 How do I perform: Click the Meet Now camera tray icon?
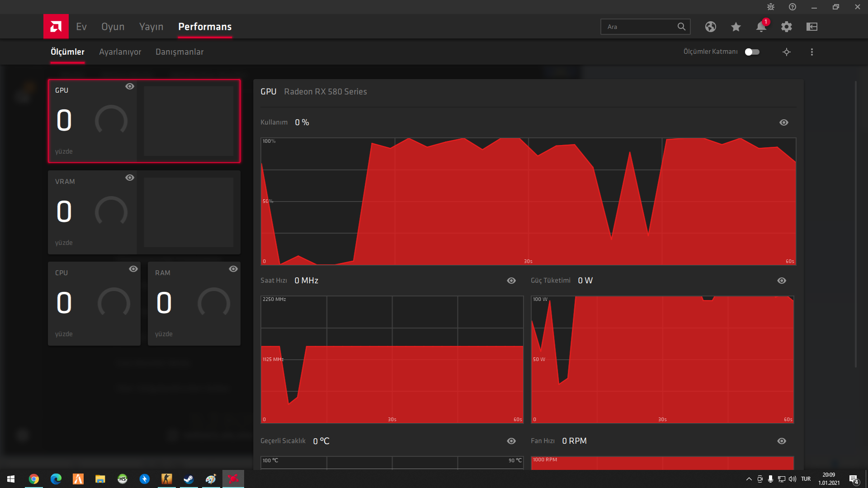coord(760,479)
